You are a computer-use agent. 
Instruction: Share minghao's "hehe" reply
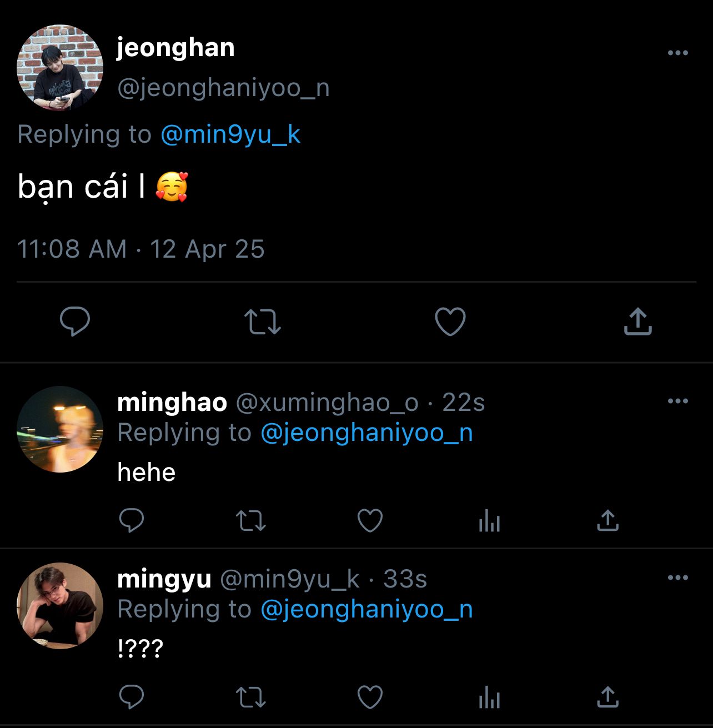[607, 520]
